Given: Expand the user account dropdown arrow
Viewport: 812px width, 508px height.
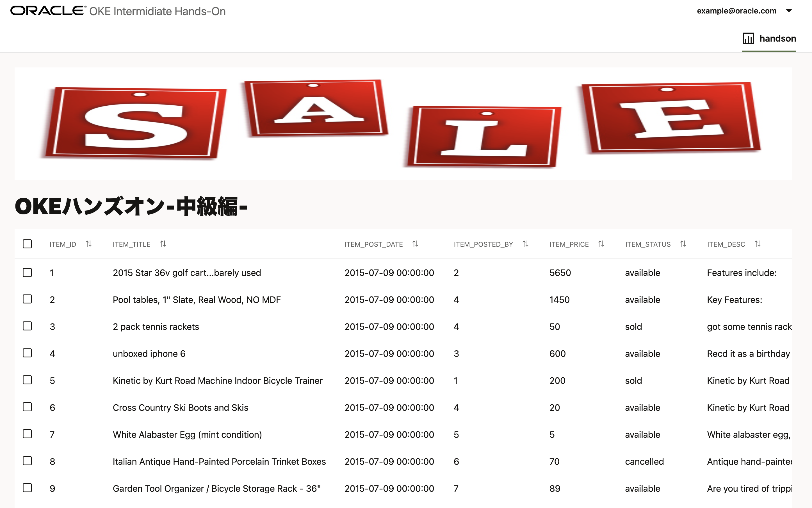Looking at the screenshot, I should [789, 11].
